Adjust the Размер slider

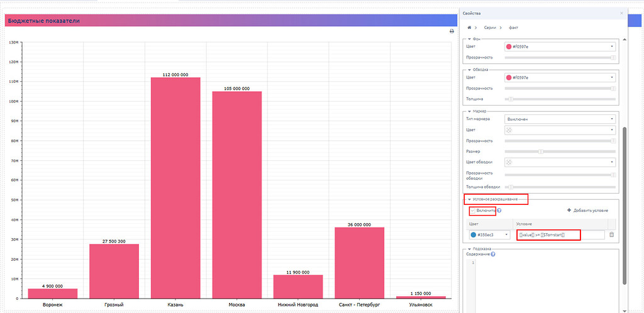(560, 151)
